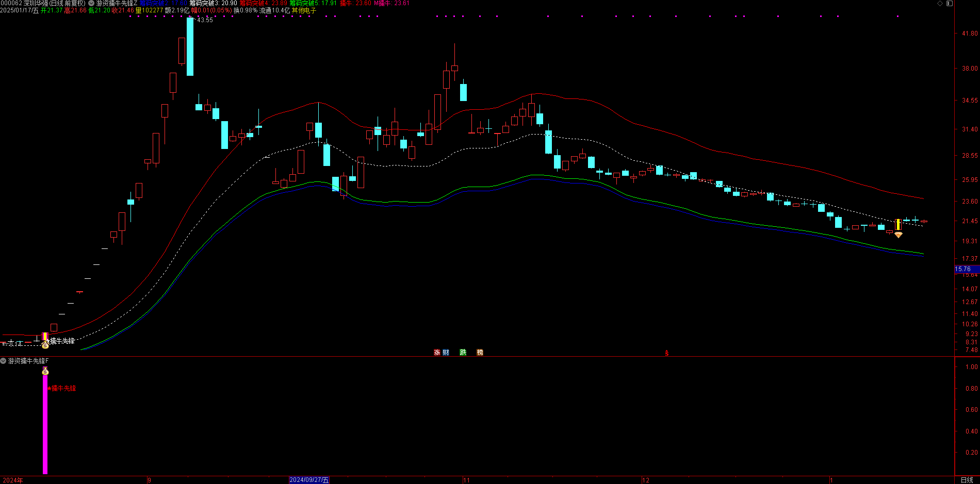This screenshot has width=980, height=484.
Task: Click the money bag icon under main chart signal
Action: pyautogui.click(x=45, y=345)
